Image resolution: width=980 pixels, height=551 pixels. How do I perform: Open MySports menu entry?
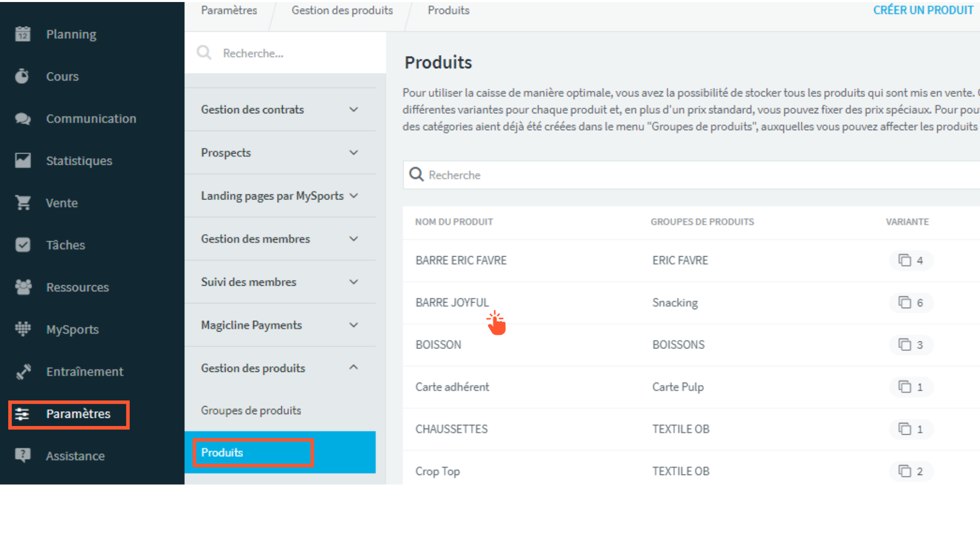tap(72, 330)
